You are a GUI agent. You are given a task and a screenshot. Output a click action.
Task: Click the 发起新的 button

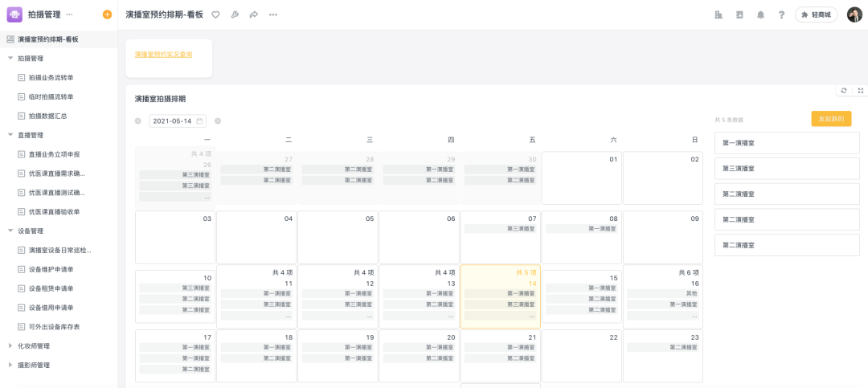[x=831, y=119]
